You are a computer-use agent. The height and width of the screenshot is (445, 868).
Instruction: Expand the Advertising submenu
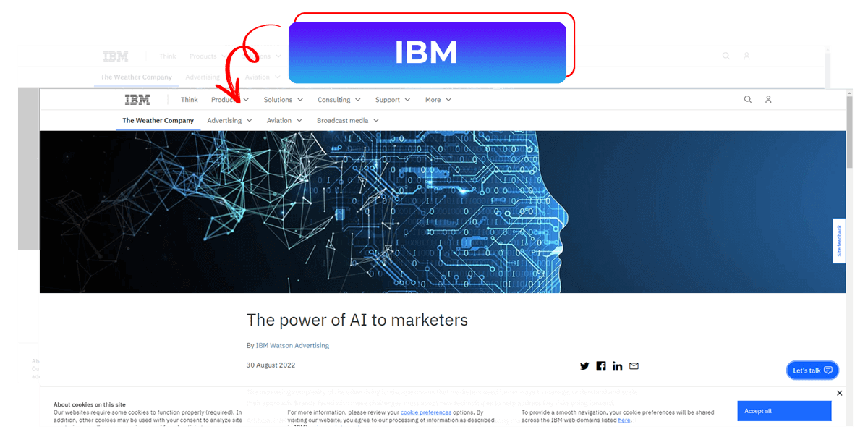click(x=230, y=121)
